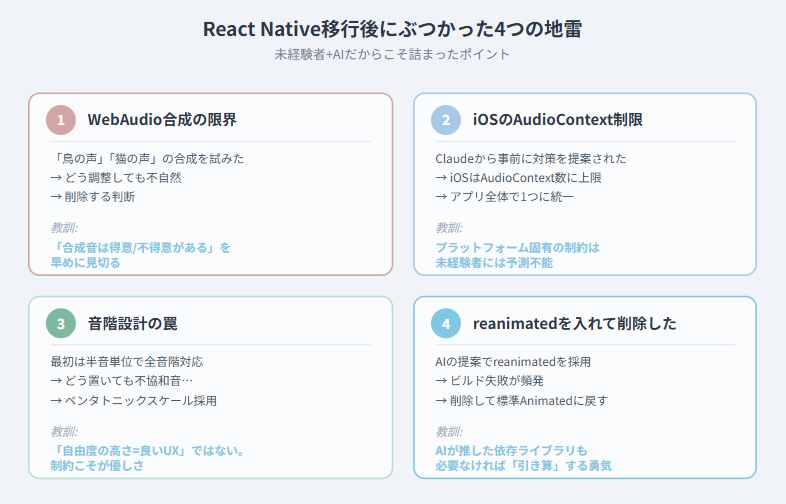This screenshot has width=786, height=504.
Task: Click the lesson text 'プラットフォーム固有の制約は'
Action: [x=517, y=248]
